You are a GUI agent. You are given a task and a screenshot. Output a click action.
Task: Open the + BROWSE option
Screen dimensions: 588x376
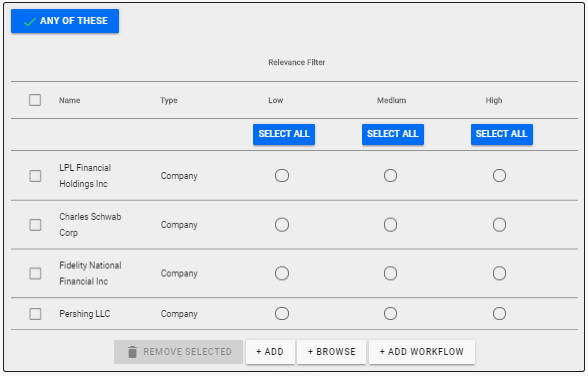point(332,352)
